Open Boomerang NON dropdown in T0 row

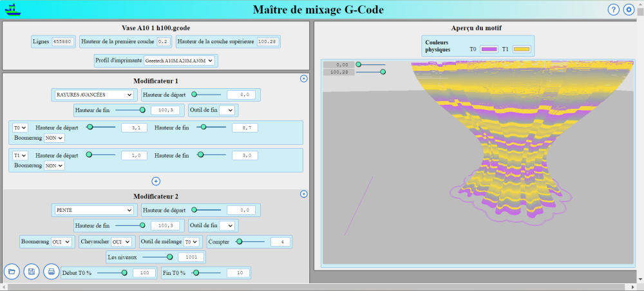(x=54, y=138)
